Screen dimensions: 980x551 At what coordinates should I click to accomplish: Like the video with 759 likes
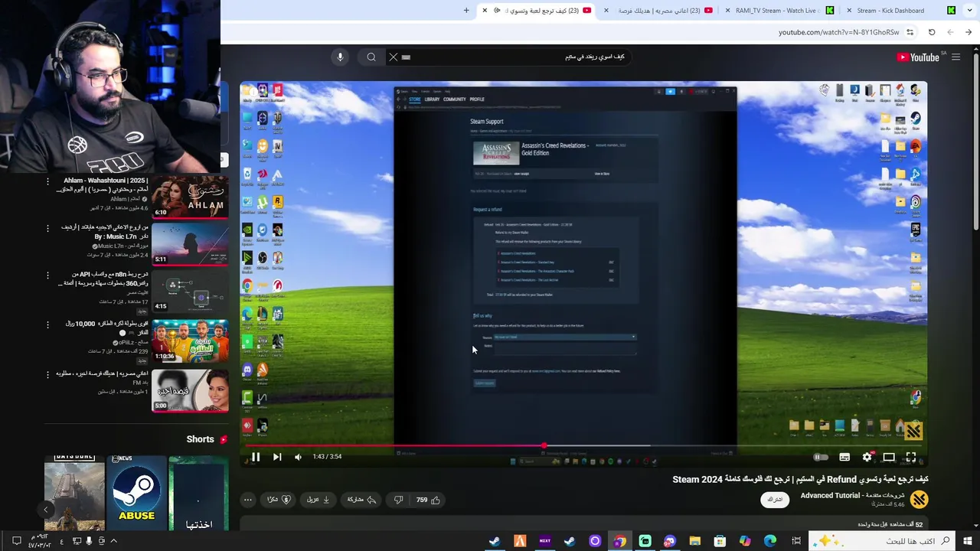(428, 500)
